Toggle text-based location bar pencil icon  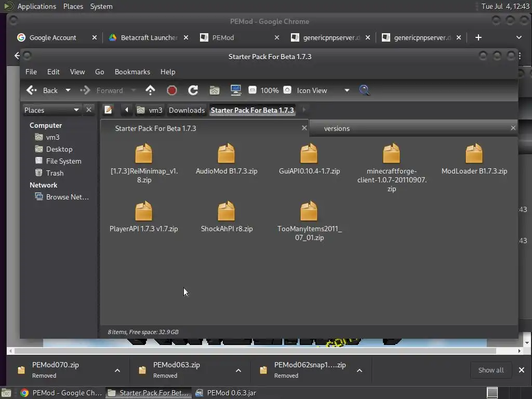click(108, 110)
